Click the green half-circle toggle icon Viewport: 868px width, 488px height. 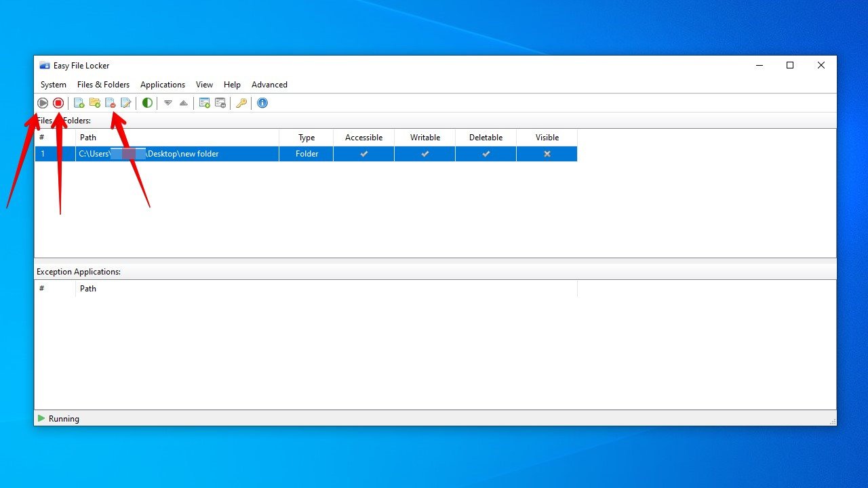coord(147,103)
